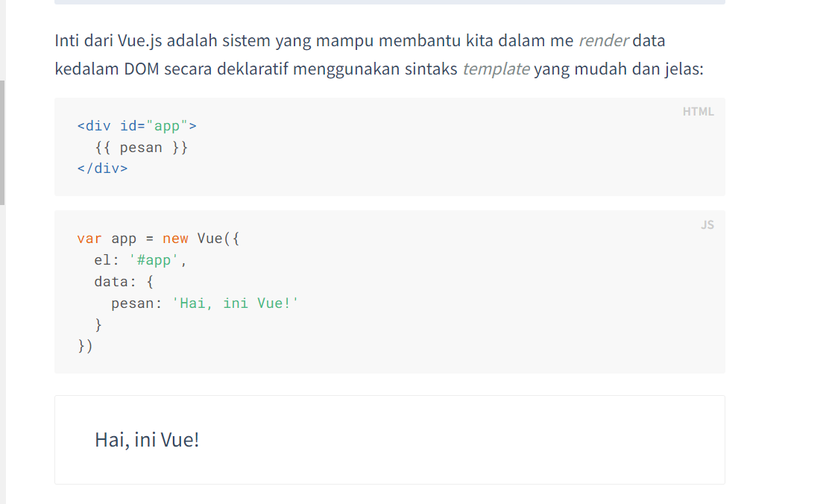Click the "Vue({" constructor call

click(x=218, y=239)
